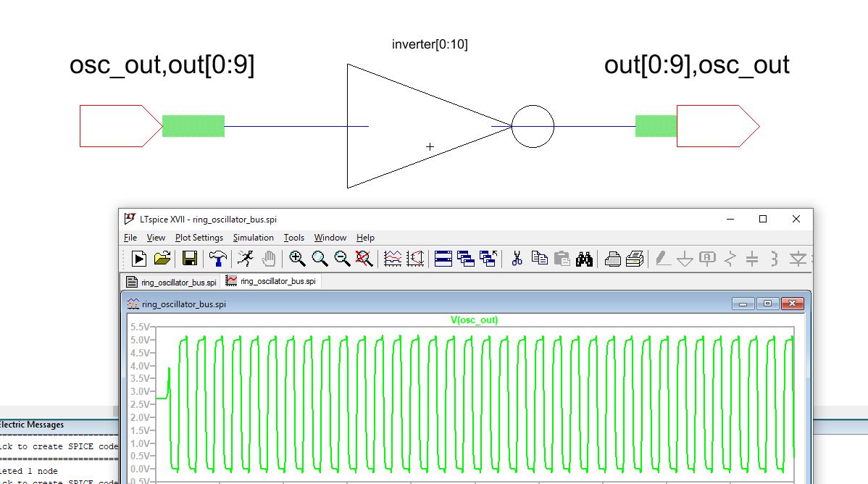Switch to the ring_oscillator_bus.spi netlist tab
868x484 pixels.
[171, 281]
